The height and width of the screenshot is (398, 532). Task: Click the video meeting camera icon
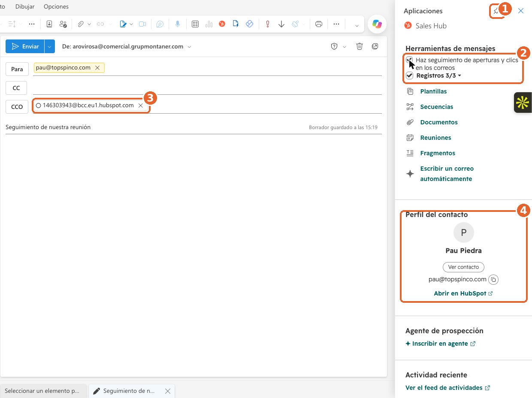[x=142, y=24]
